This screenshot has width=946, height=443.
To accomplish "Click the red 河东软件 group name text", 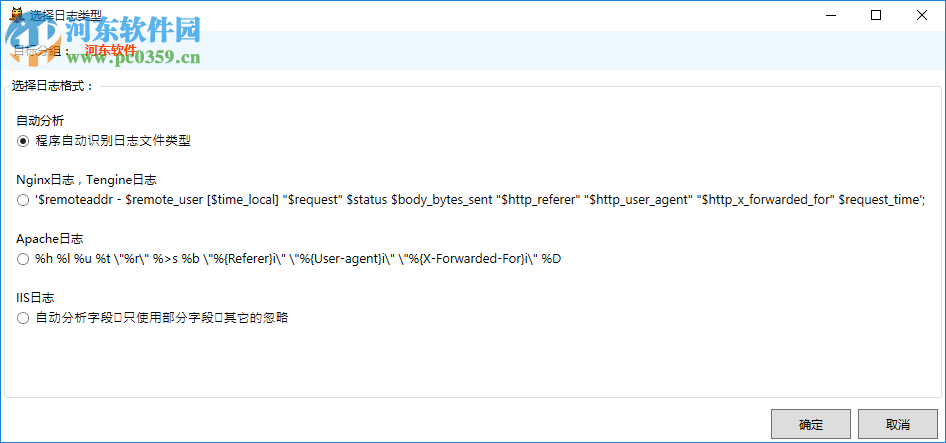I will pos(110,50).
